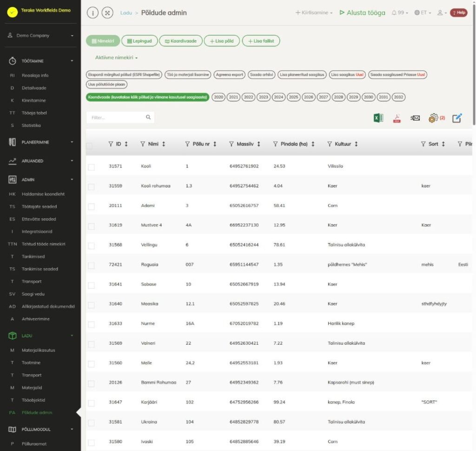Tick the checkbox for field Kooli 31571
This screenshot has width=476, height=451.
click(x=92, y=167)
